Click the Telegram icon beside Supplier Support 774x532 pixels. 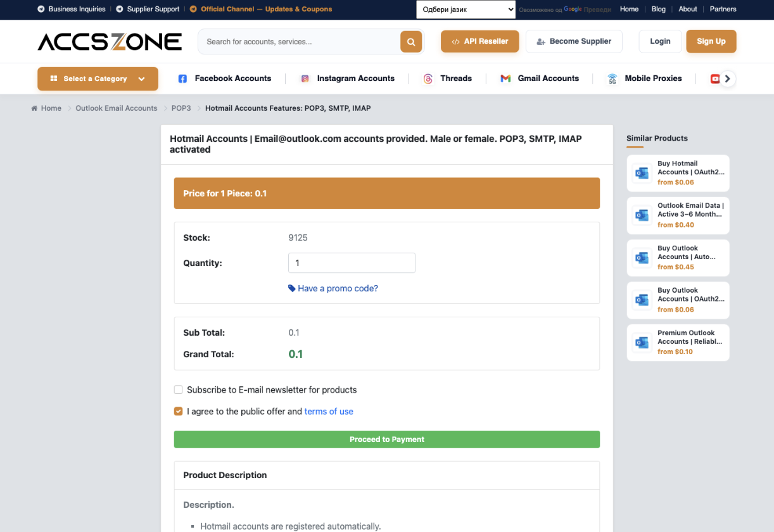(x=120, y=9)
